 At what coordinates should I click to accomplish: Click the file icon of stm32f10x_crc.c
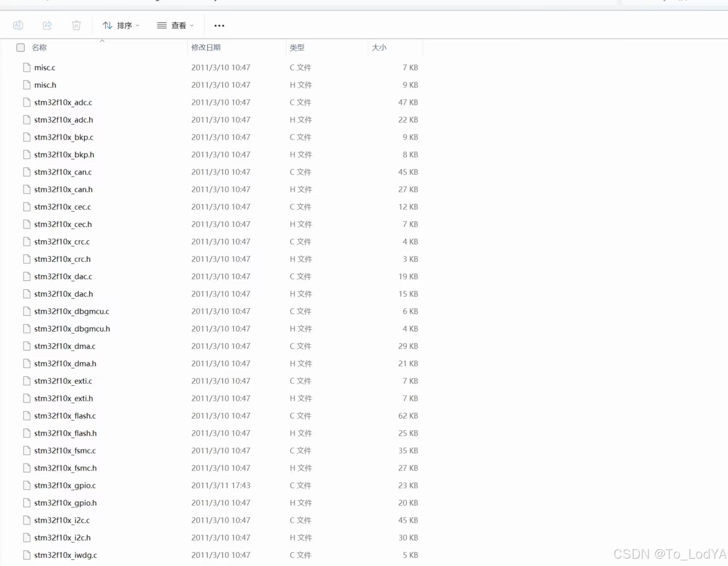[27, 242]
